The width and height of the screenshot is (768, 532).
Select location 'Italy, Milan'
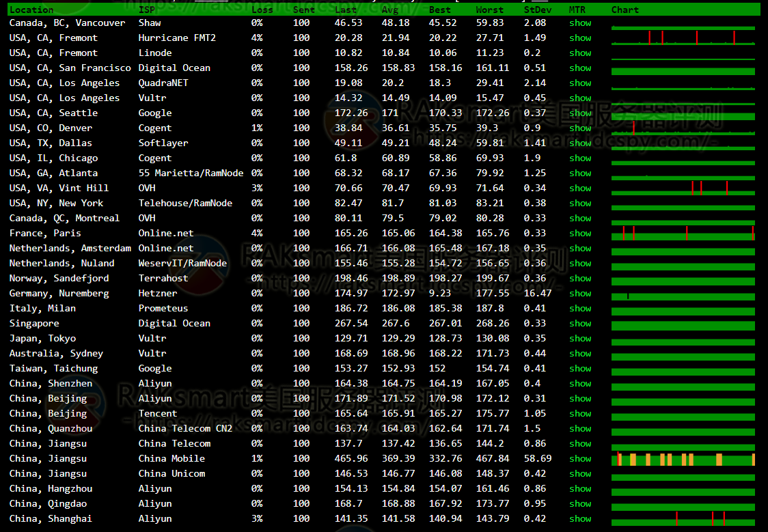tap(42, 308)
